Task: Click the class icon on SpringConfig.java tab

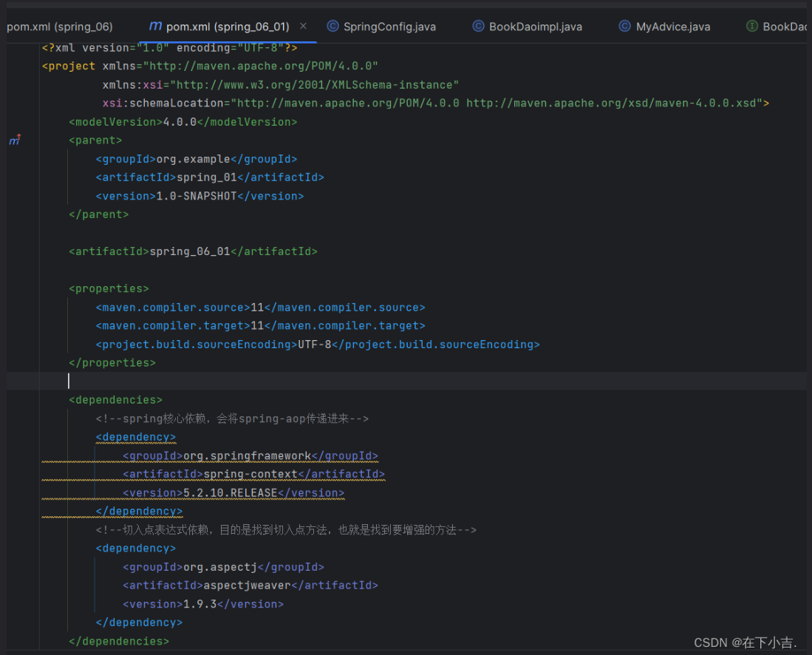Action: point(332,26)
